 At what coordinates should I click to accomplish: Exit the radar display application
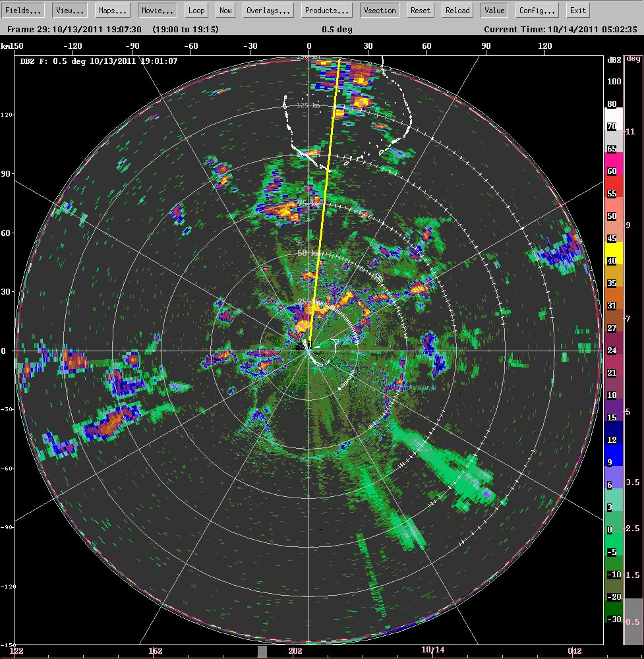(x=578, y=11)
